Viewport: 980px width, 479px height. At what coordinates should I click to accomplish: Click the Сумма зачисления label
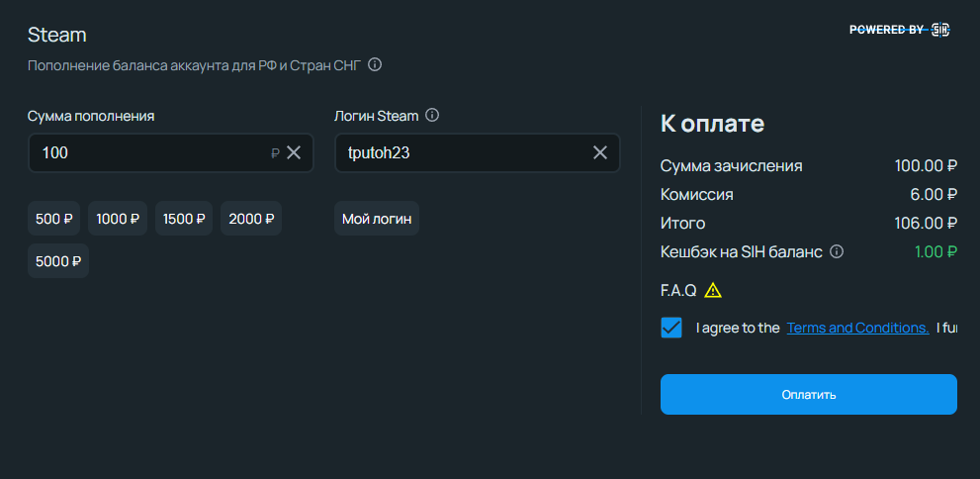[x=732, y=165]
